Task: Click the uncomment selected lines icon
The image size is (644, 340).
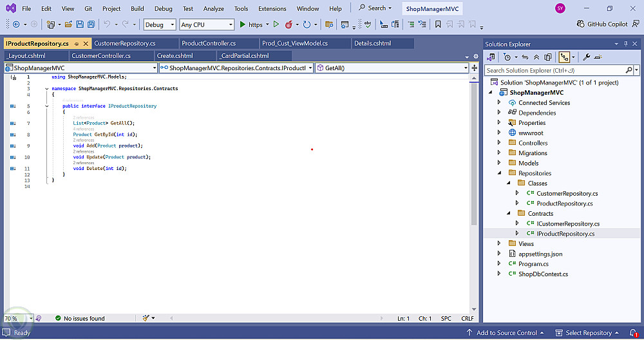Action: tap(422, 24)
